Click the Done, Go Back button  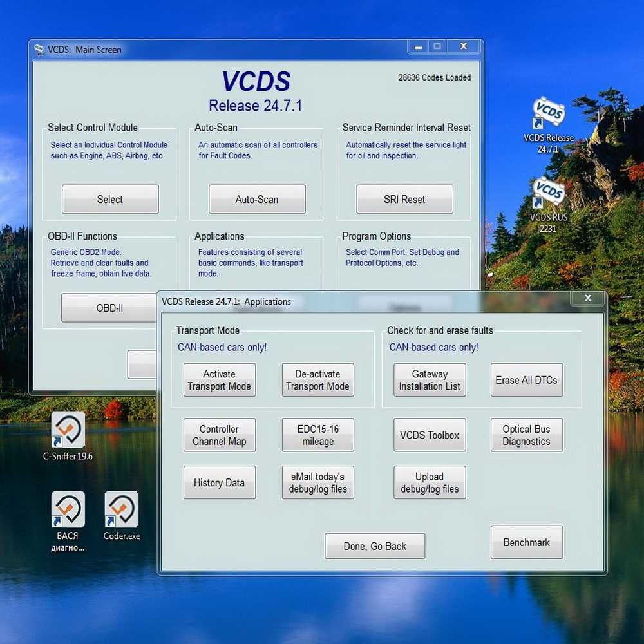375,546
